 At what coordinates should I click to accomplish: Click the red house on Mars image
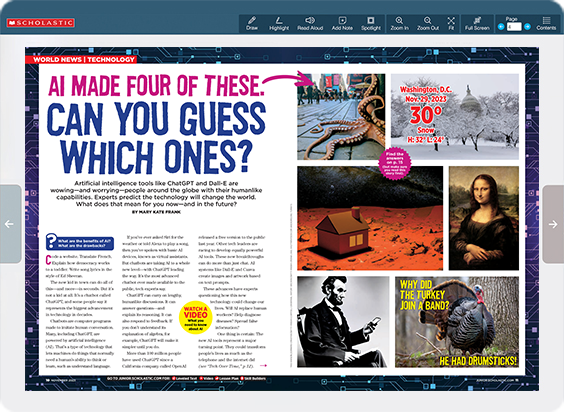[370, 218]
